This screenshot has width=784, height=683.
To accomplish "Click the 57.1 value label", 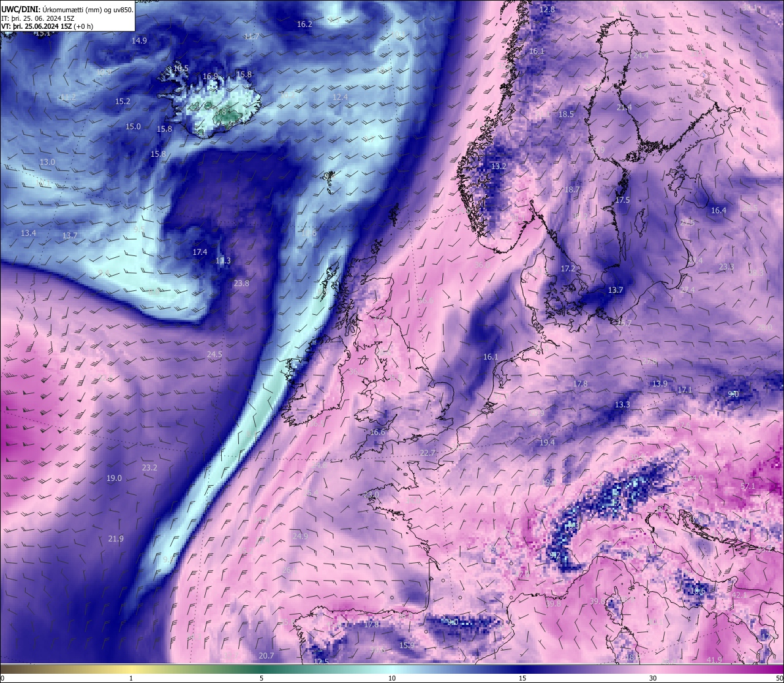I will [748, 486].
